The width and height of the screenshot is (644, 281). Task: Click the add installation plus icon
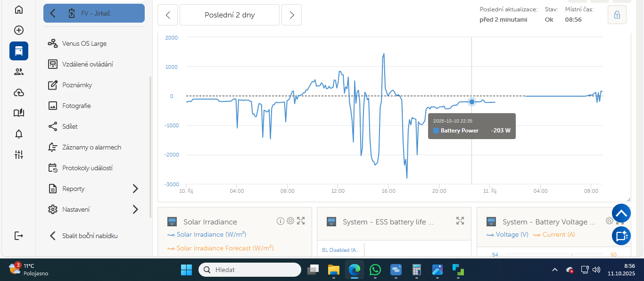click(19, 30)
